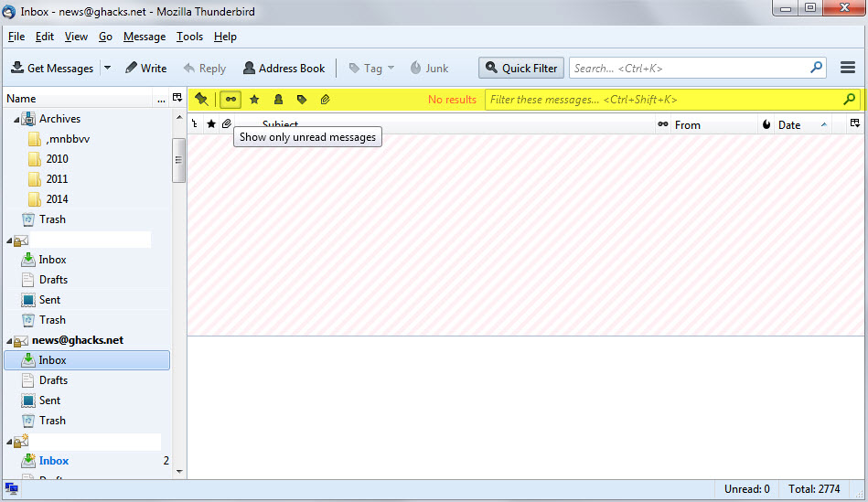Toggle the Quick Filter bar button

coord(521,68)
